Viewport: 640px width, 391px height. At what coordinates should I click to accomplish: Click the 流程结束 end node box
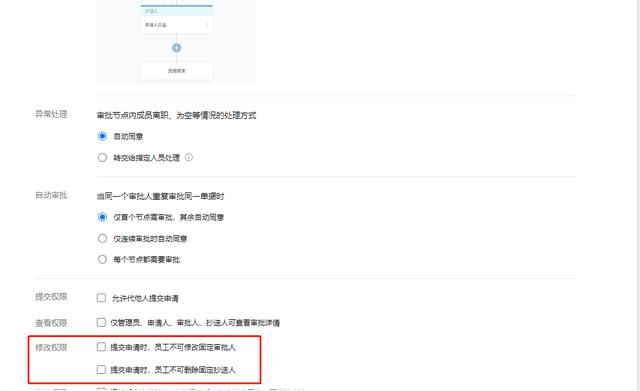point(176,71)
